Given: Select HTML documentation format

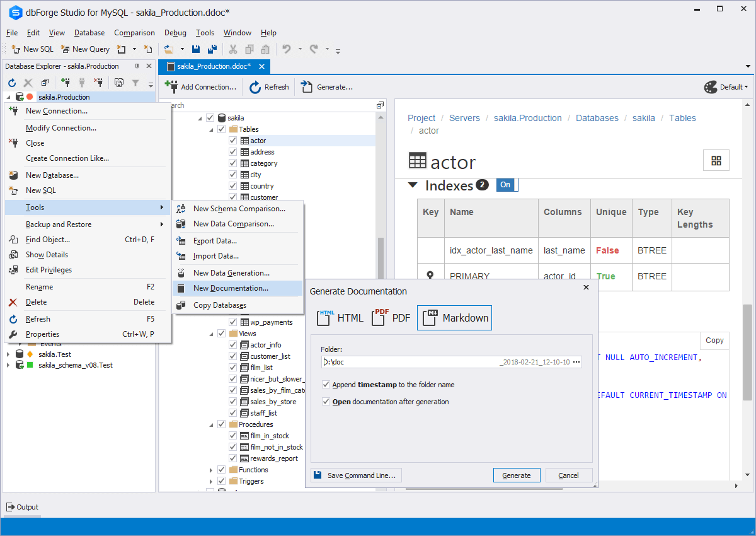Looking at the screenshot, I should coord(341,318).
